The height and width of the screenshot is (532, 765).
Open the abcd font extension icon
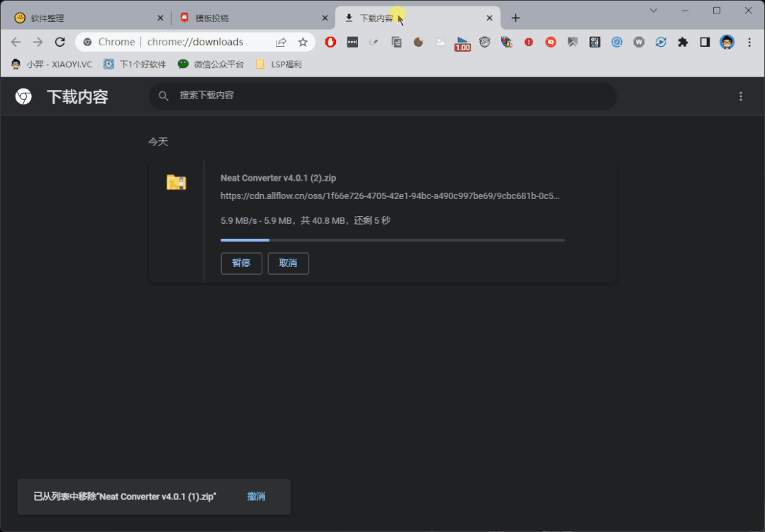[x=595, y=42]
